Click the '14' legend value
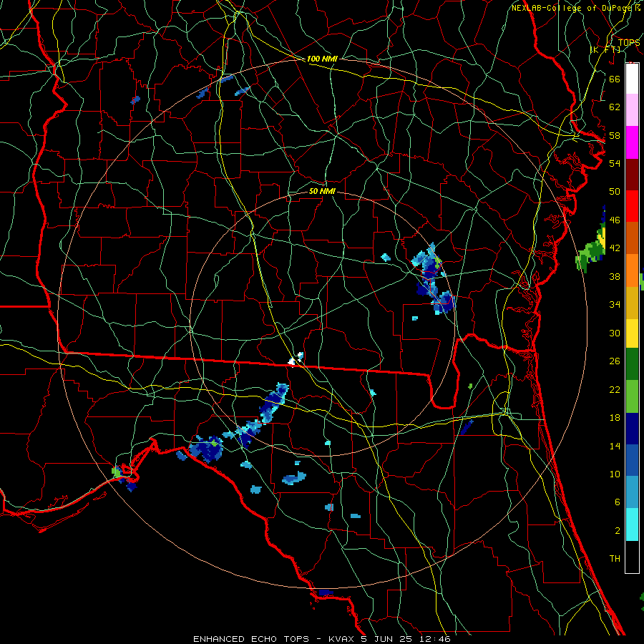Screen dimensions: 644x644 pos(615,446)
